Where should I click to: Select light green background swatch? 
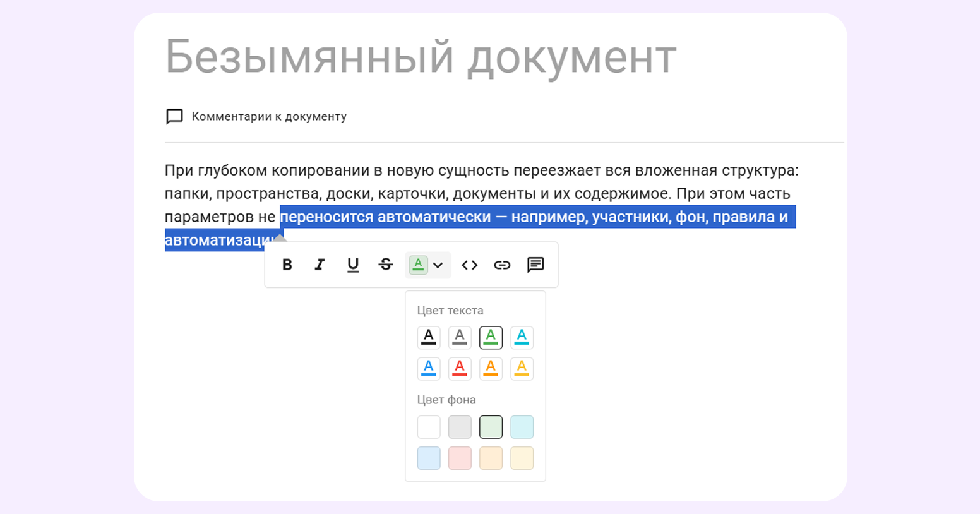491,427
